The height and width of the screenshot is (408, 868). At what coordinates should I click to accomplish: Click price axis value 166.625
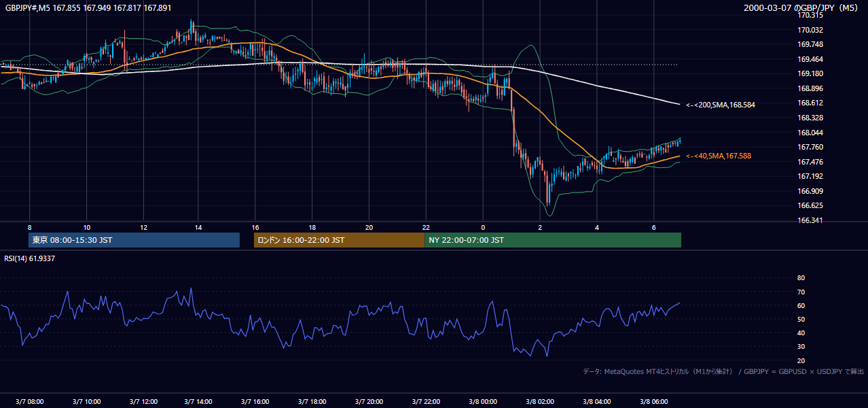[x=811, y=205]
